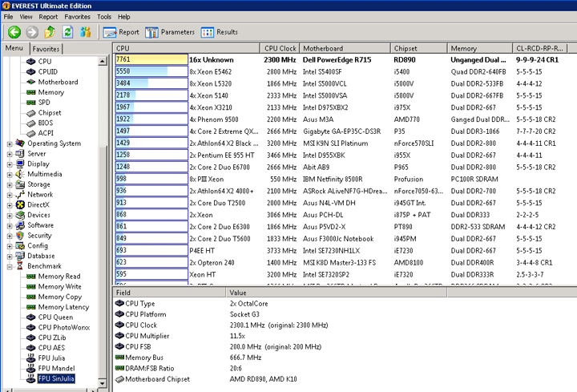This screenshot has height=392, width=577.
Task: Click the green Back arrow icon
Action: (14, 32)
